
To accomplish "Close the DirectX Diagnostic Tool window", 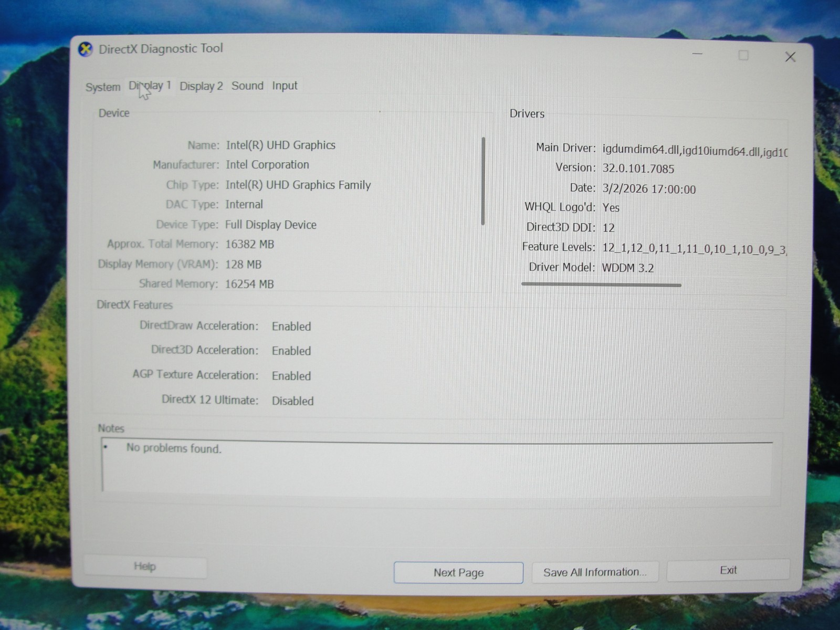I will (790, 57).
